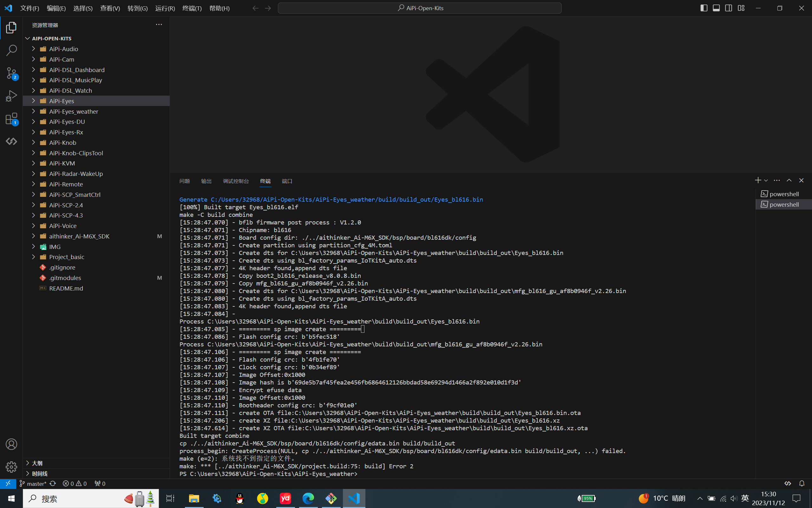Open the Extensions view
This screenshot has height=508, width=812.
coord(11,119)
